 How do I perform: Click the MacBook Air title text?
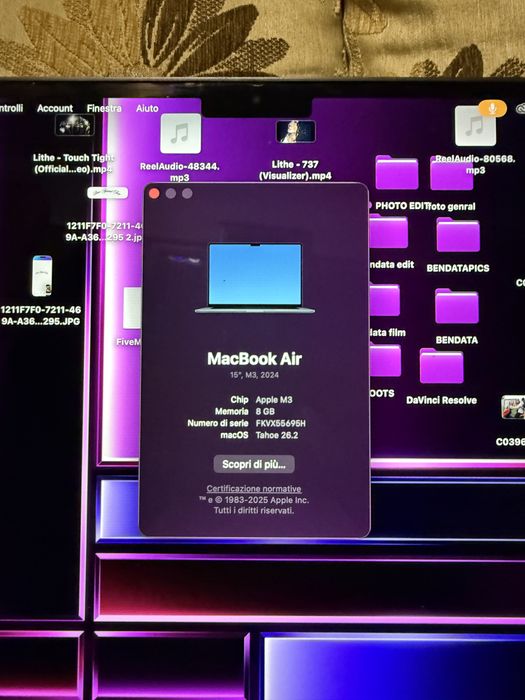[x=254, y=359]
